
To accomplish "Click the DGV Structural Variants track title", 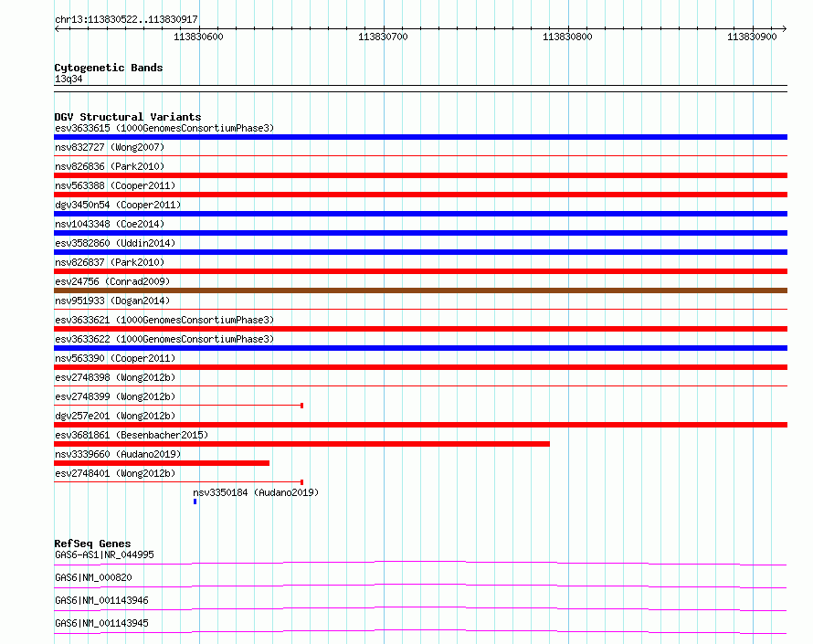I will pyautogui.click(x=128, y=117).
